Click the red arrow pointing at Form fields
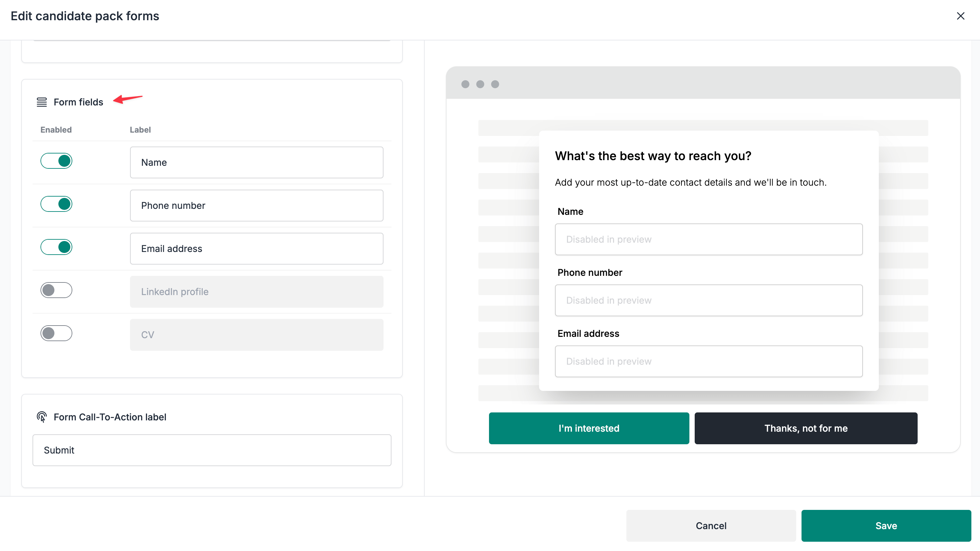980x551 pixels. 128,100
